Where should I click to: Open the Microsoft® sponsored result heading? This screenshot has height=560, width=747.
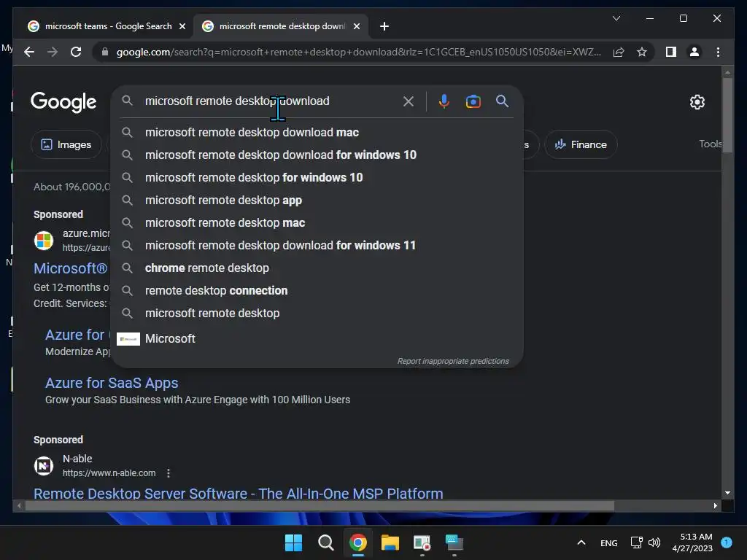point(71,268)
